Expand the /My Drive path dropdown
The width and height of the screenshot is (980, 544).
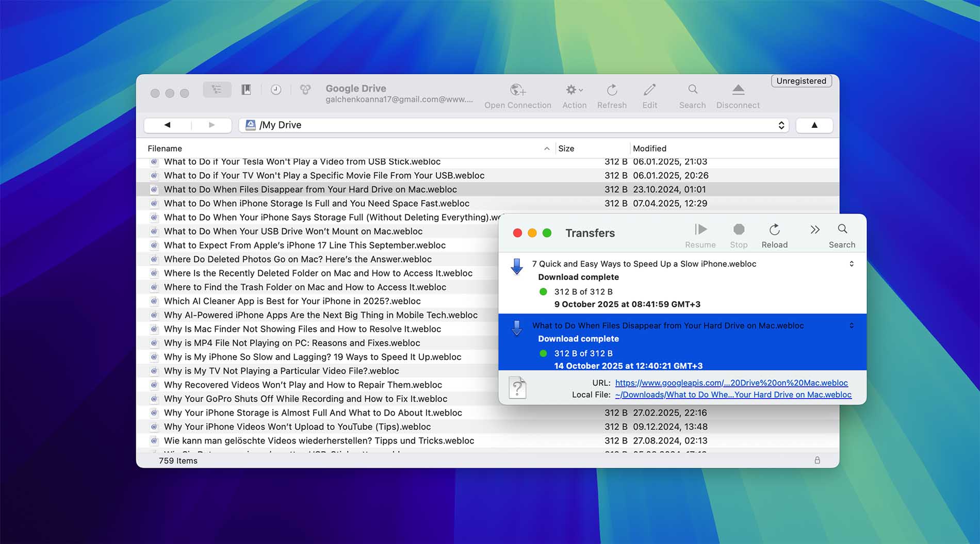tap(781, 125)
